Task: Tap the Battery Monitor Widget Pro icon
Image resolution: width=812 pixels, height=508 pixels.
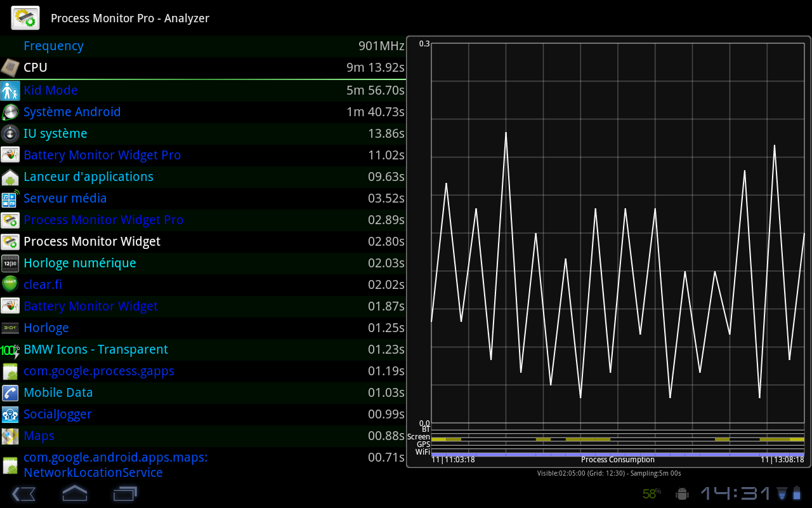Action: pyautogui.click(x=10, y=155)
